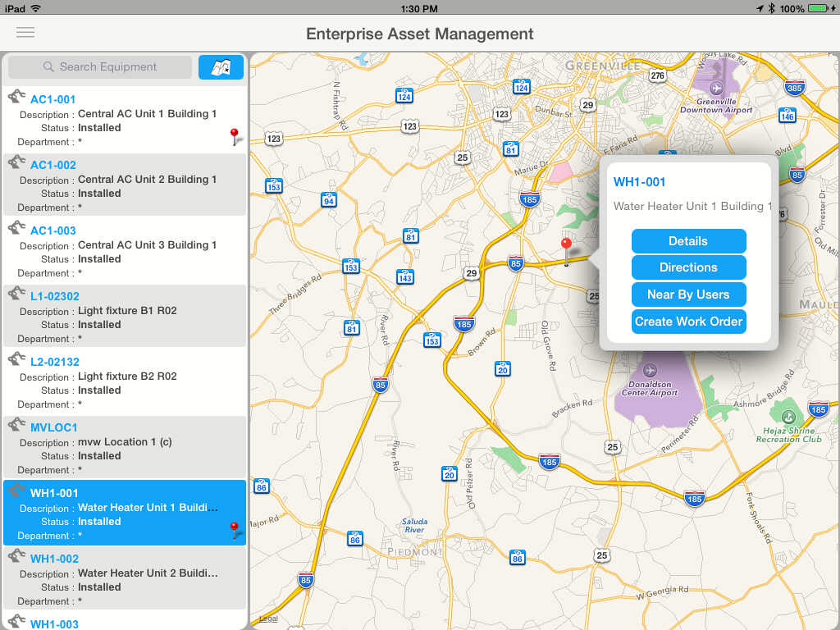The width and height of the screenshot is (840, 630).
Task: Click the Bluetooth status icon
Action: point(771,8)
